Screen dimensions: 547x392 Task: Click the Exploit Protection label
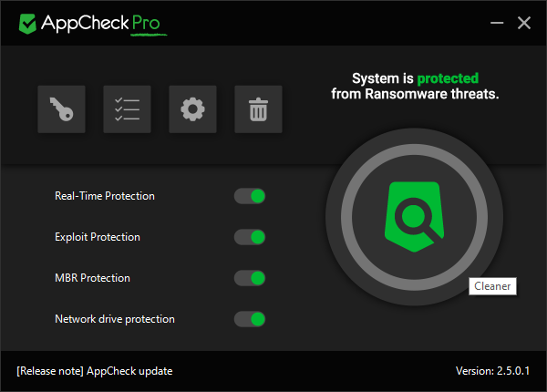point(98,237)
